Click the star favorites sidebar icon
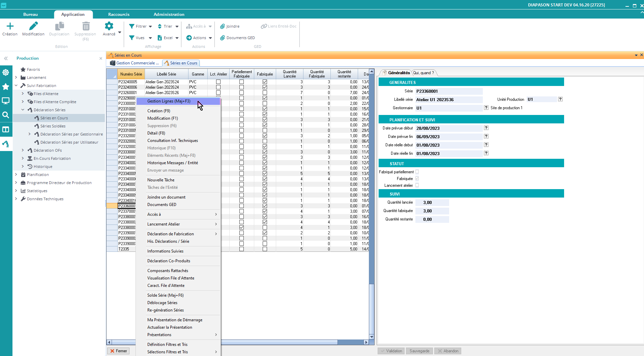 pos(6,87)
